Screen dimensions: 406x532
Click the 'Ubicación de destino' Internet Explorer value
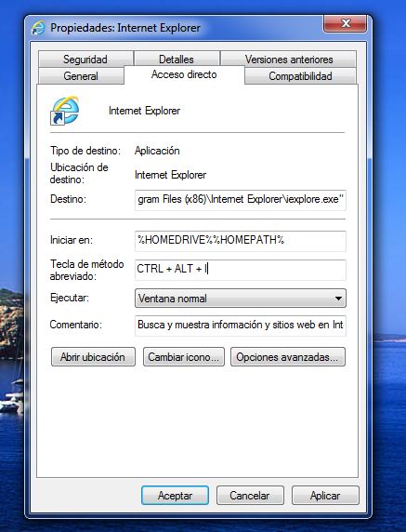(170, 175)
